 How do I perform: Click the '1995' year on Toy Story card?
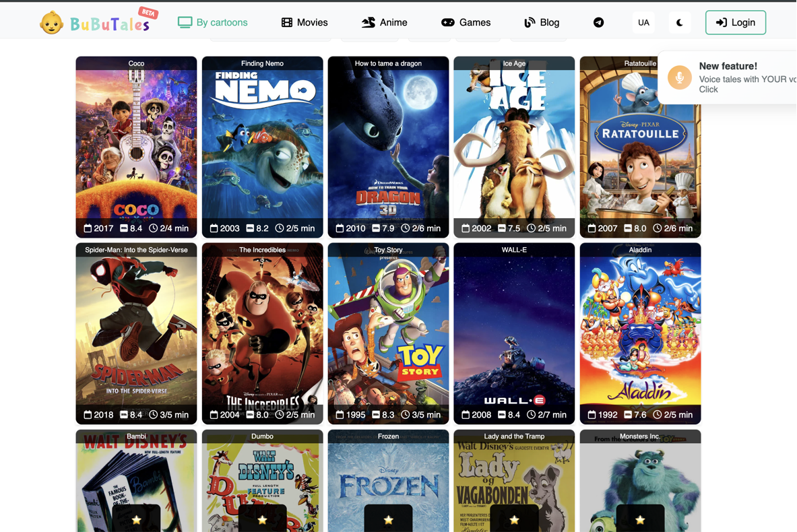click(356, 415)
